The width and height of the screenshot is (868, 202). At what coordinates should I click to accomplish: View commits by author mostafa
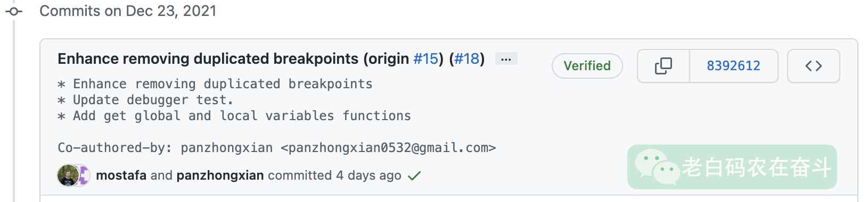pyautogui.click(x=121, y=175)
